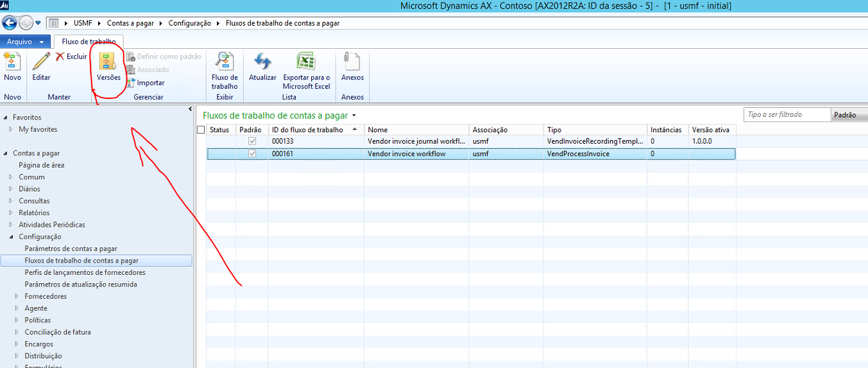Select Fluxo de trabalho ribbon tab
868x368 pixels.
[89, 42]
